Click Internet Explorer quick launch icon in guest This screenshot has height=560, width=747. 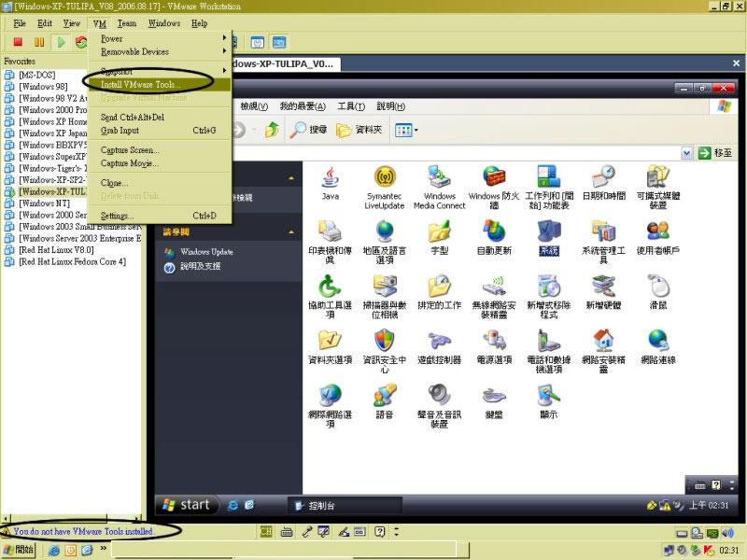tap(233, 506)
